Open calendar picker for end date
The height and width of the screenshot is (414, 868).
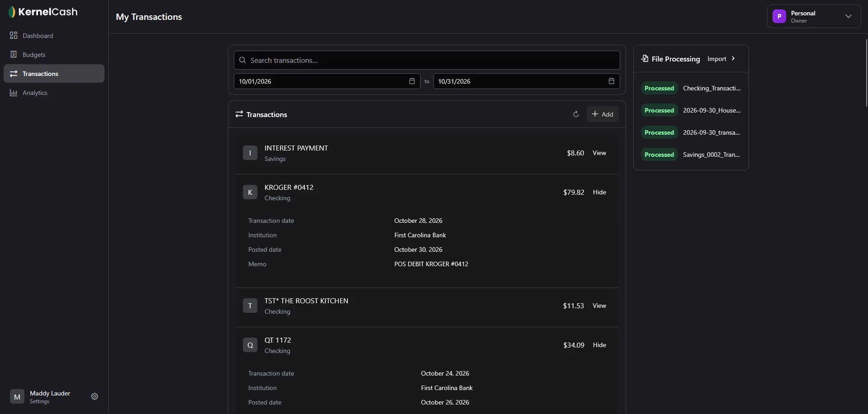pyautogui.click(x=612, y=81)
